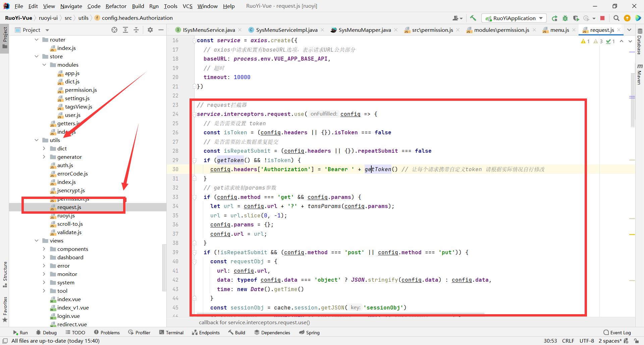The image size is (644, 345).
Task: Expand the components folder
Action: coord(44,249)
